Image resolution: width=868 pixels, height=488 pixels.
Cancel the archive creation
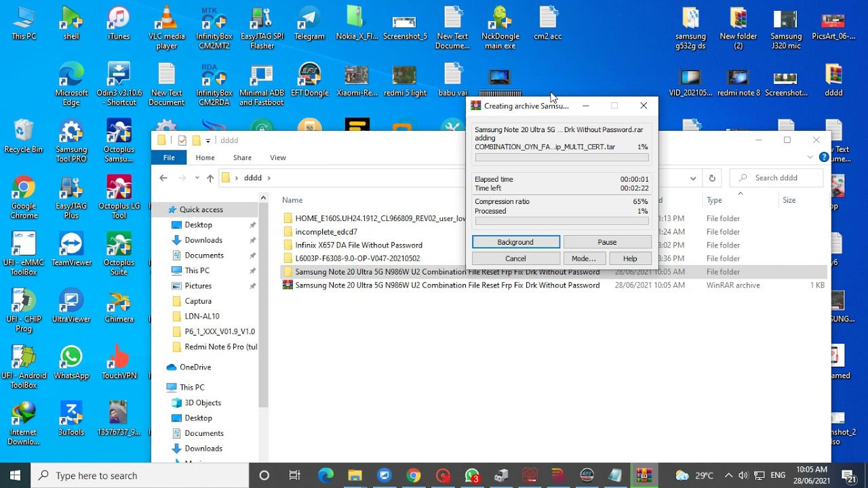click(516, 258)
